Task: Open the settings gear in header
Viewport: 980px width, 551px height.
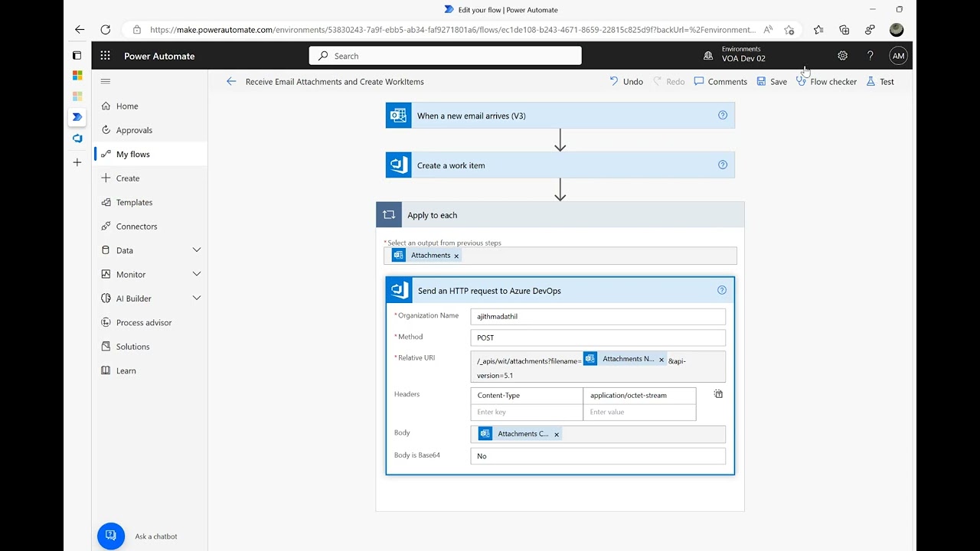Action: pyautogui.click(x=842, y=56)
